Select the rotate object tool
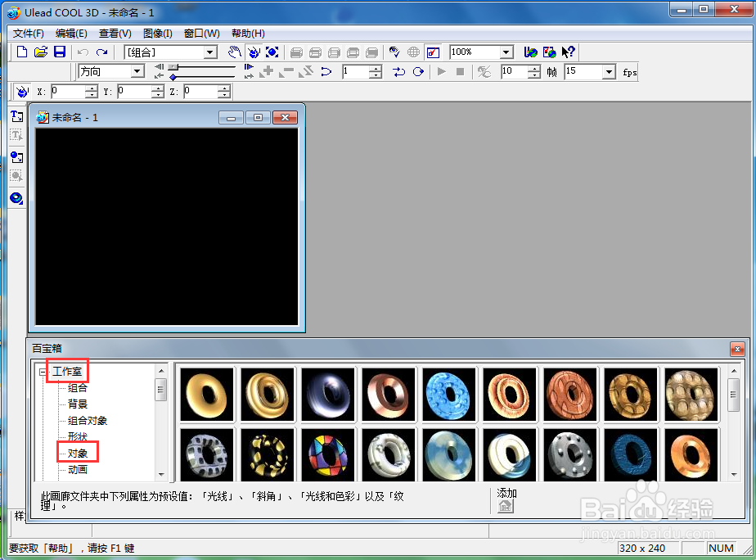 coord(253,52)
